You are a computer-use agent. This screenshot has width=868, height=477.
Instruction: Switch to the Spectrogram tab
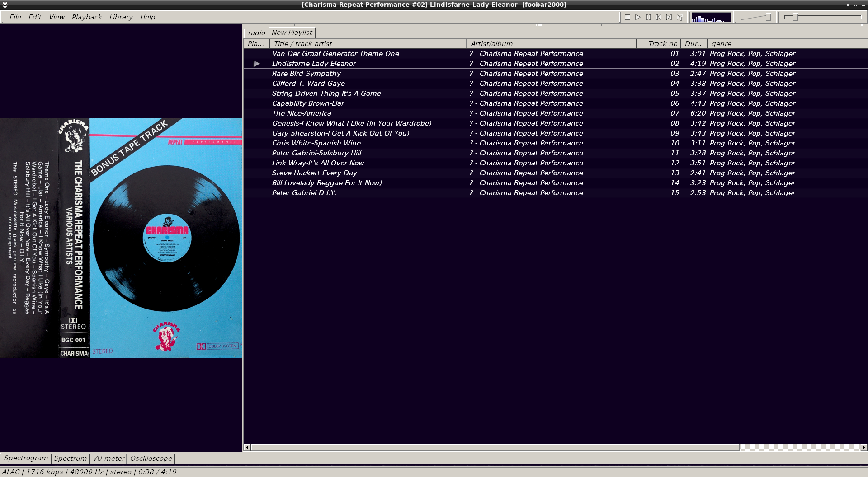[x=26, y=458]
